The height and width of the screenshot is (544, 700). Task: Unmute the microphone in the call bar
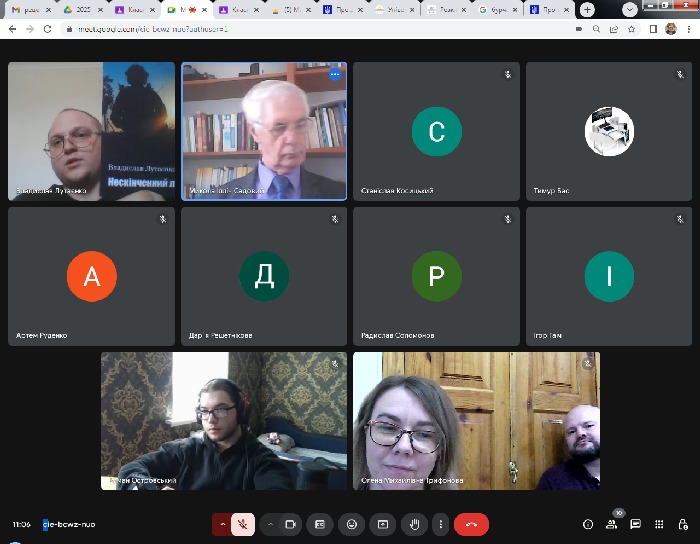click(243, 524)
